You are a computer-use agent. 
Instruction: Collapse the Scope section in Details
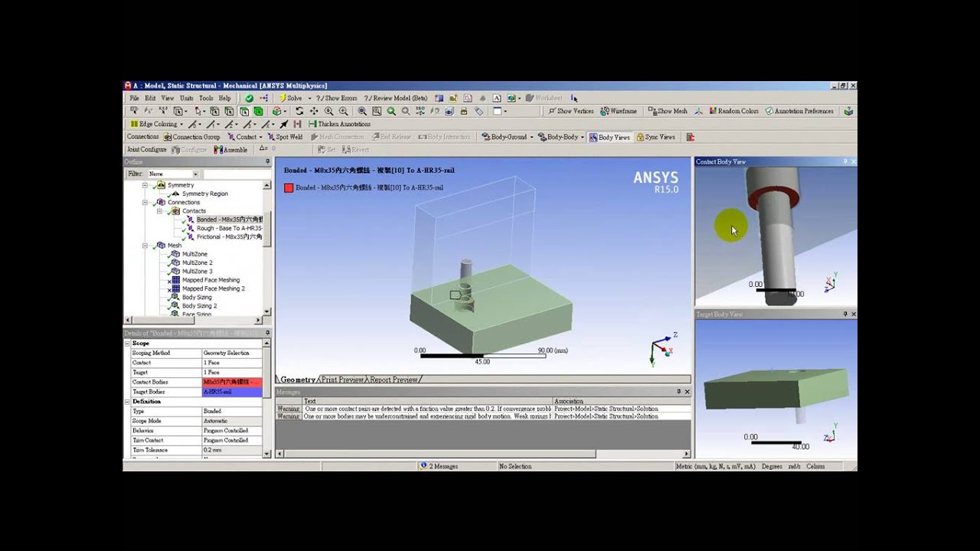click(128, 344)
